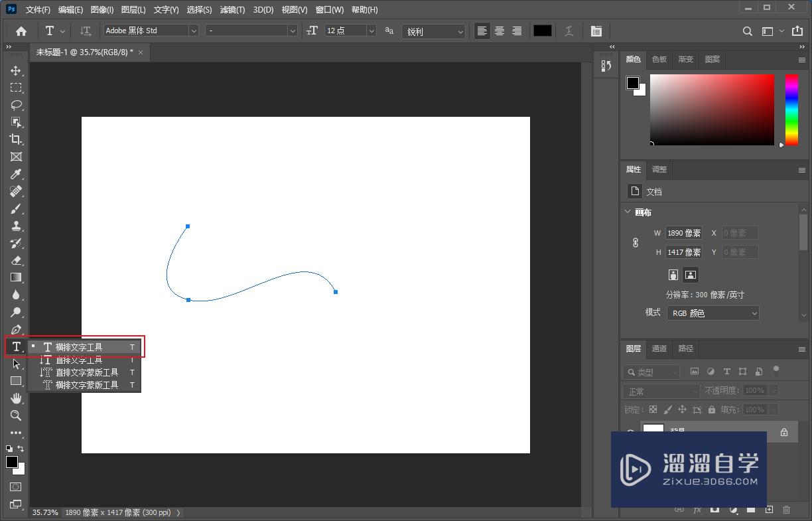812x521 pixels.
Task: Select the Gradient tool
Action: 16,277
